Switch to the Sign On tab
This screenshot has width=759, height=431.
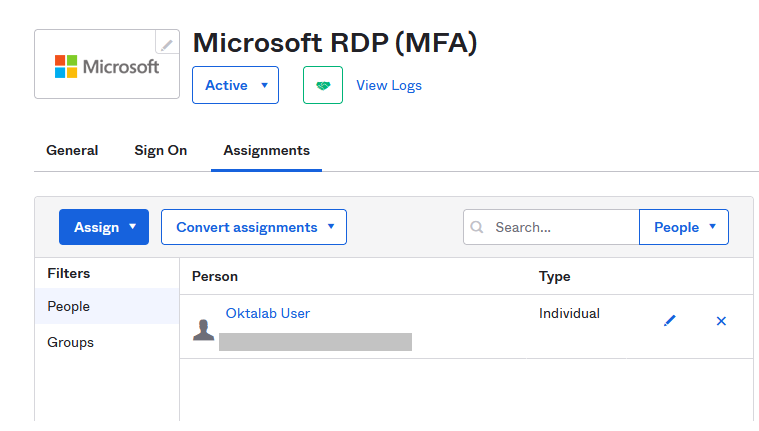[161, 151]
